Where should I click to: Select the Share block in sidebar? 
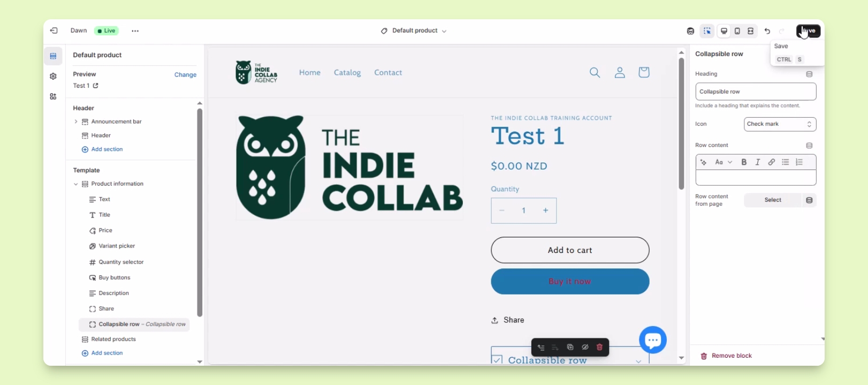pos(106,309)
